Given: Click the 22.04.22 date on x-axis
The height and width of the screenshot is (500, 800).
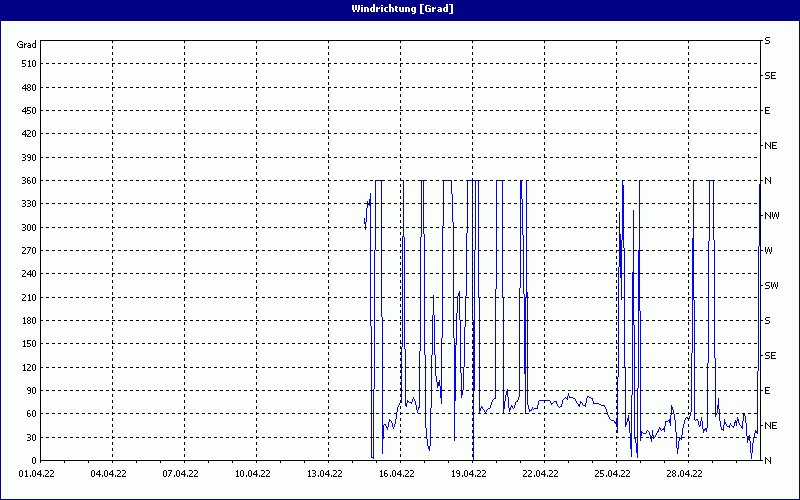Looking at the screenshot, I should pyautogui.click(x=542, y=474).
